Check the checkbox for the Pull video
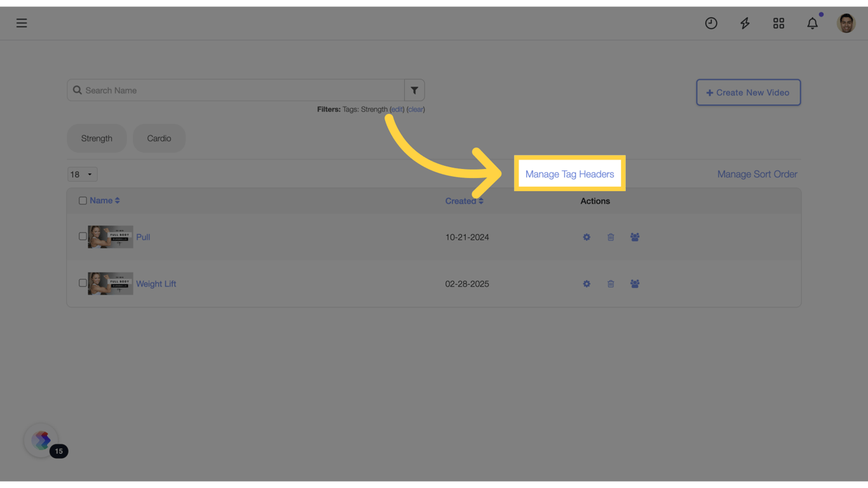This screenshot has width=868, height=488. (x=83, y=236)
